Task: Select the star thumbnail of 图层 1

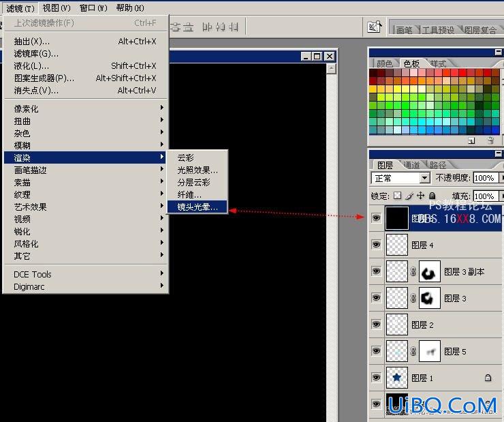Action: click(x=397, y=378)
